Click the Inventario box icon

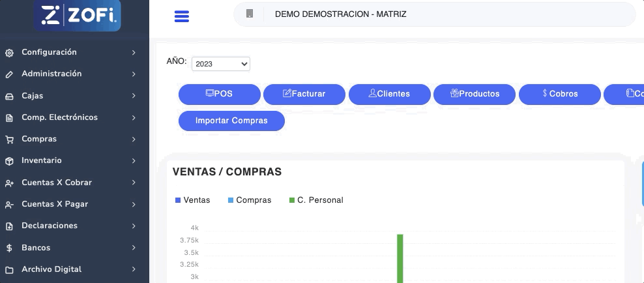9,161
